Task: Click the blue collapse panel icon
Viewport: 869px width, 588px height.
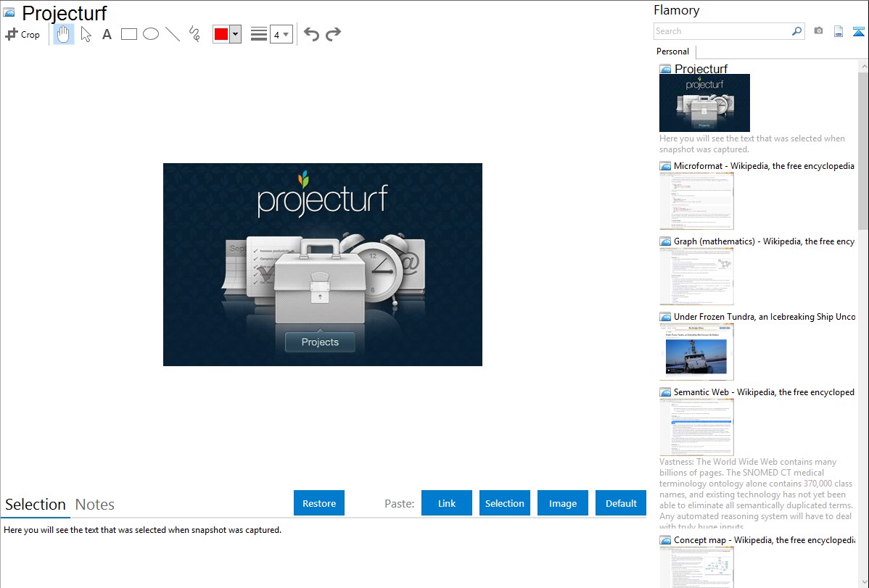Action: coord(858,32)
